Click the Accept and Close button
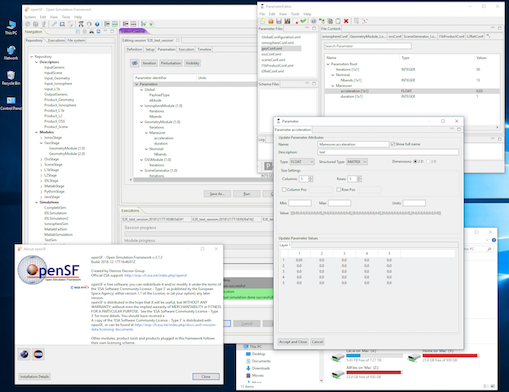 pyautogui.click(x=293, y=342)
